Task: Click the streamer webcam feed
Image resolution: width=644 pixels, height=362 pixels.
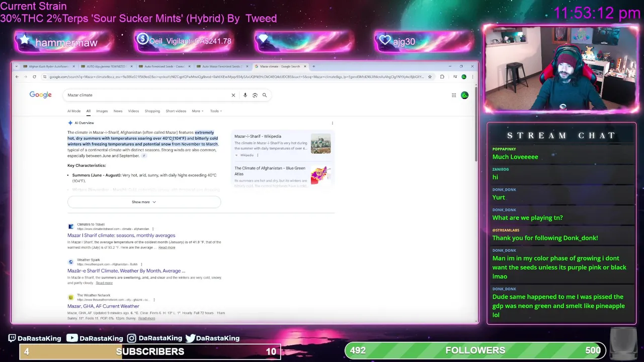Action: [561, 69]
